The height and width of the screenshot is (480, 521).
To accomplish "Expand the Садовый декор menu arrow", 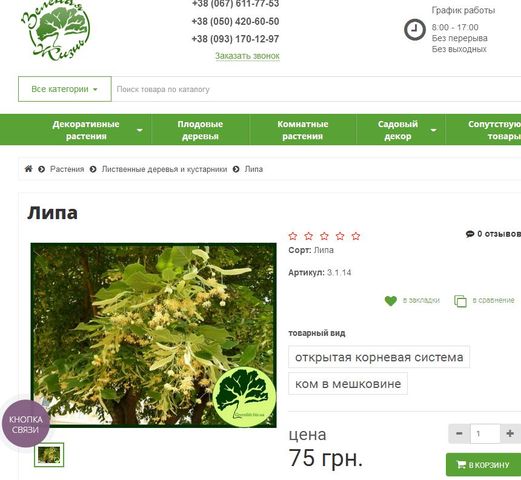I will (x=434, y=130).
